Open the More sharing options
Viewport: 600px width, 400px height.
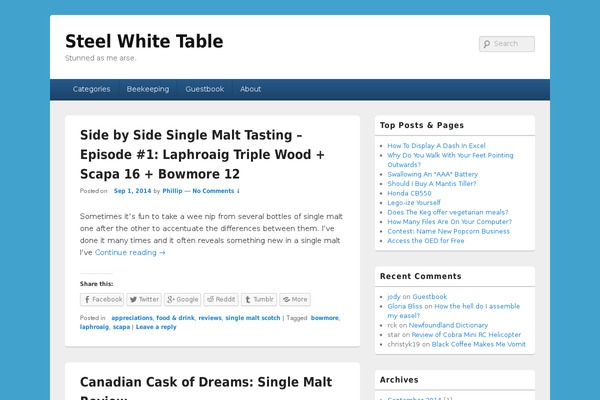coord(295,299)
